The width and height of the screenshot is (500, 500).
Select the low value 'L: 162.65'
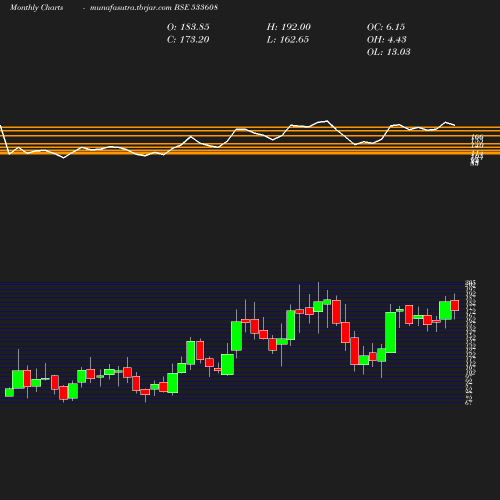tap(288, 40)
